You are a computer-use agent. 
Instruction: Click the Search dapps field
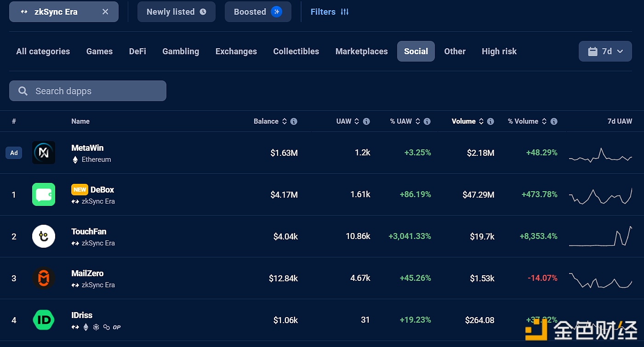[88, 91]
